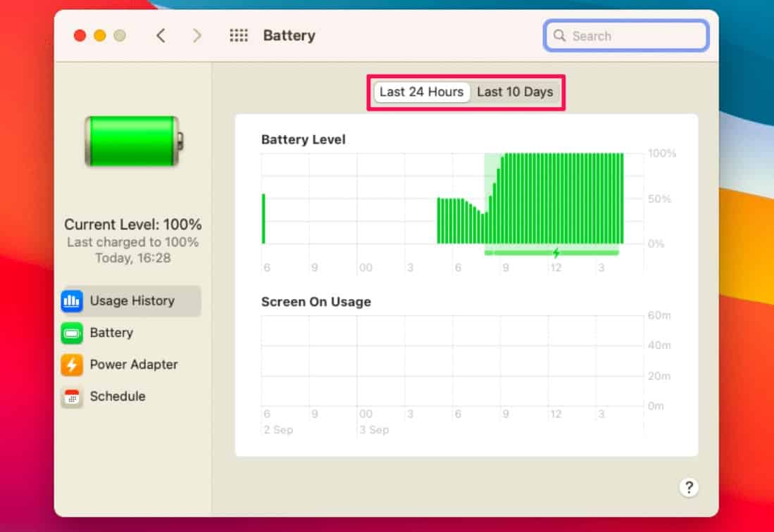This screenshot has height=532, width=774.
Task: Click inside the Search text field
Action: (634, 36)
